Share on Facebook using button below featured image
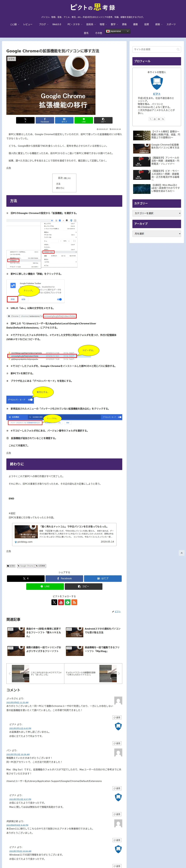The height and width of the screenshot is (868, 186). (x=45, y=120)
